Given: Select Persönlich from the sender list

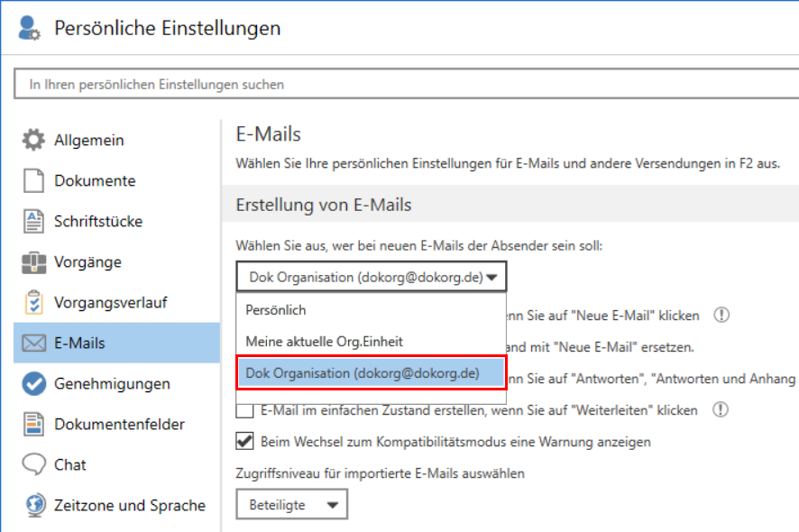Looking at the screenshot, I should coord(276,309).
